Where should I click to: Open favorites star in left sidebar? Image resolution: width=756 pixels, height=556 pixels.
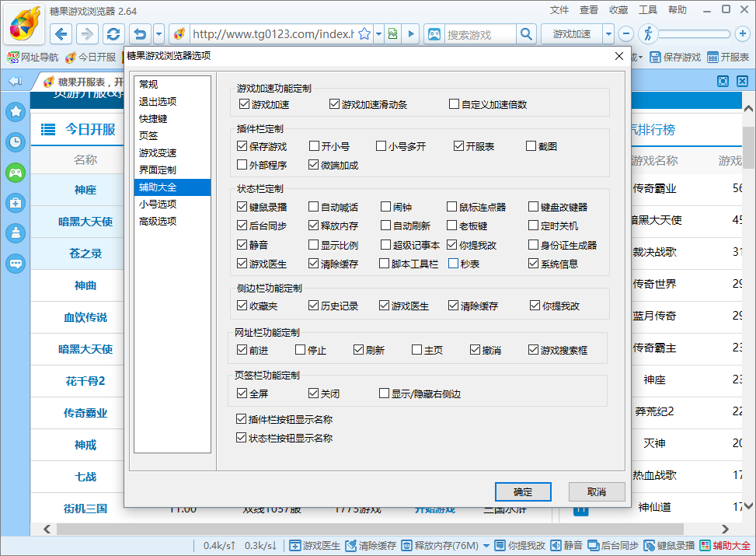click(x=16, y=111)
